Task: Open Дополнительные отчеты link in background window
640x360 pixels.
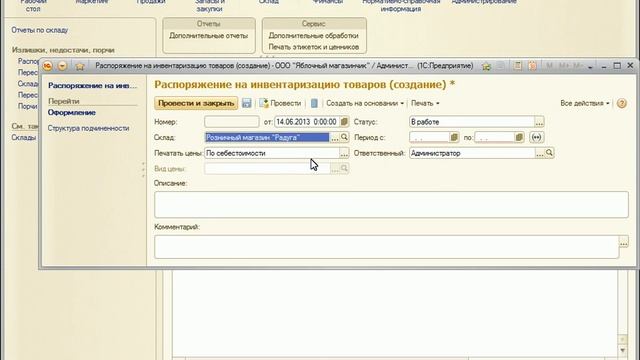Action: click(x=209, y=36)
